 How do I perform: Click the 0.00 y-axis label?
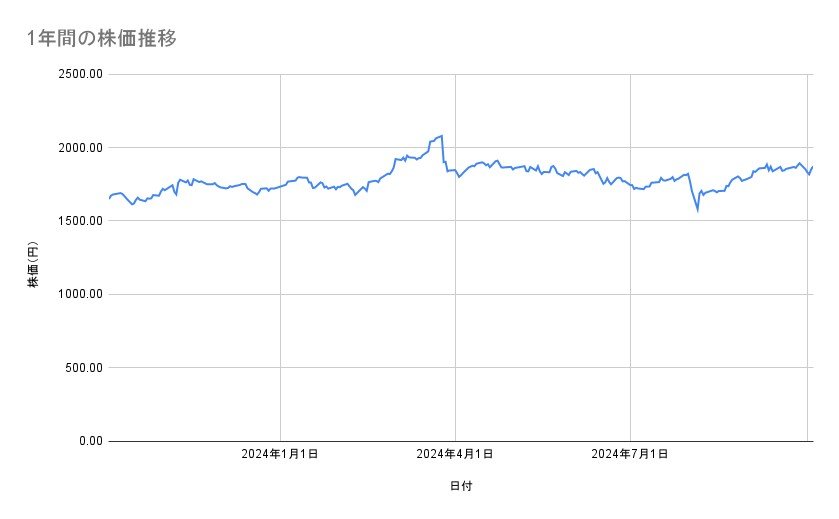click(87, 441)
